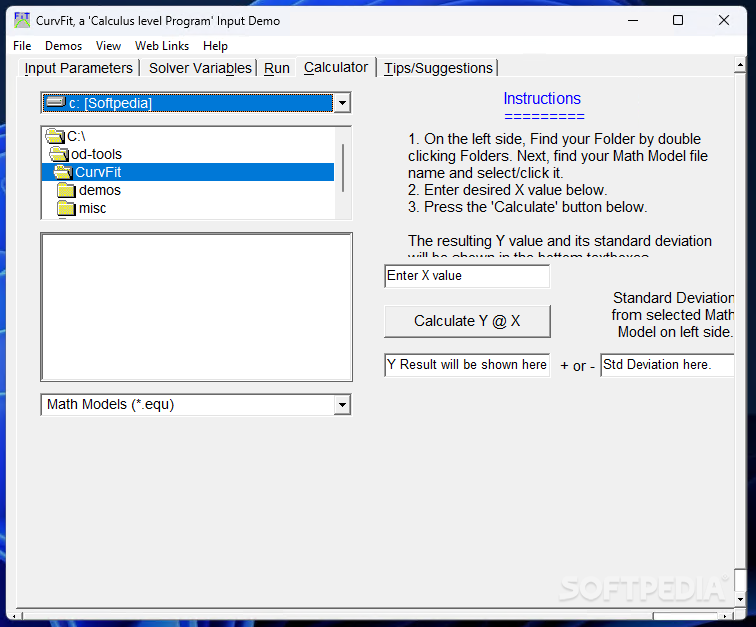Click the 'c: [Softpedia]' drive selection text
Image resolution: width=756 pixels, height=627 pixels.
coord(110,103)
